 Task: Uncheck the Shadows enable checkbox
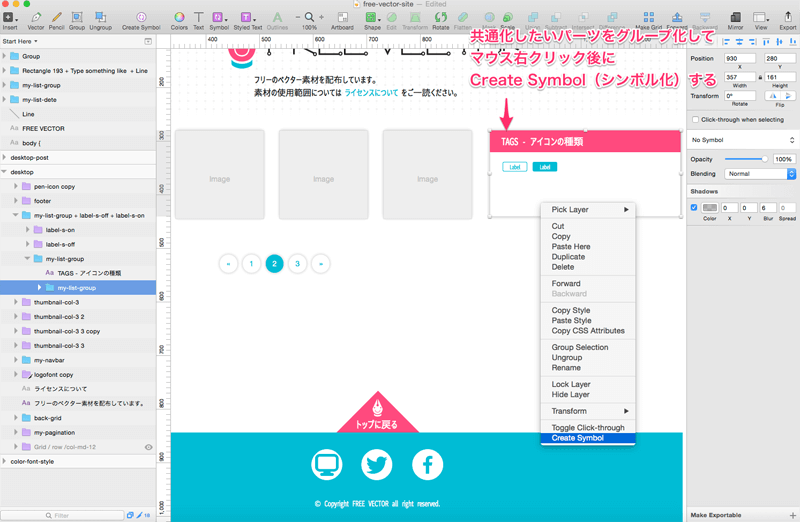[694, 208]
